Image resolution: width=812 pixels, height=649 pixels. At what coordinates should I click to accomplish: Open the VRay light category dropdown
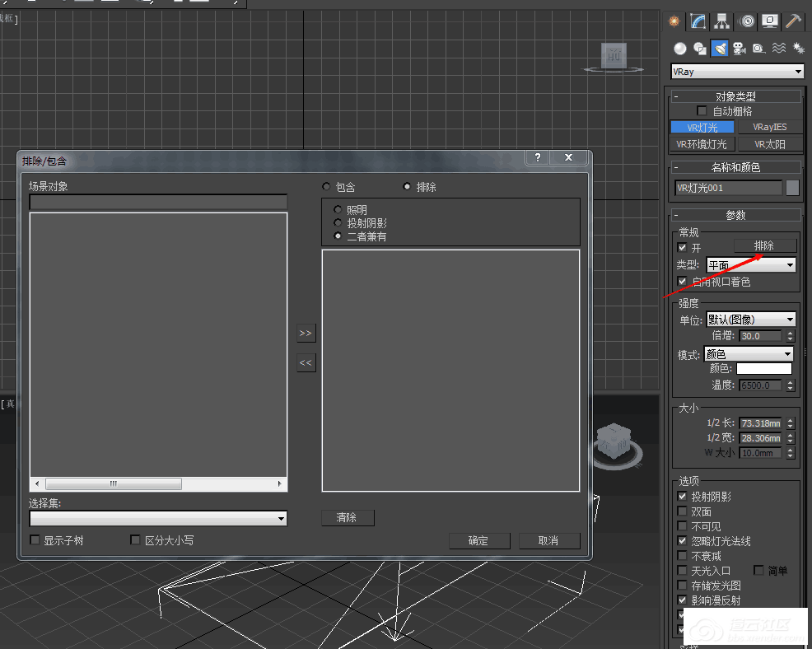737,72
